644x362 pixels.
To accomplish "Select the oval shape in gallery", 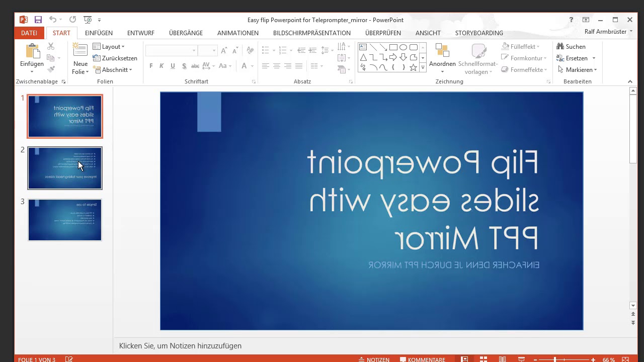I will click(403, 47).
